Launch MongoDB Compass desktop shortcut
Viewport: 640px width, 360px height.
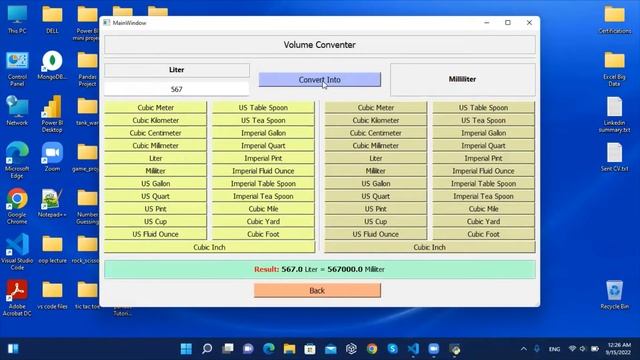pos(52,65)
